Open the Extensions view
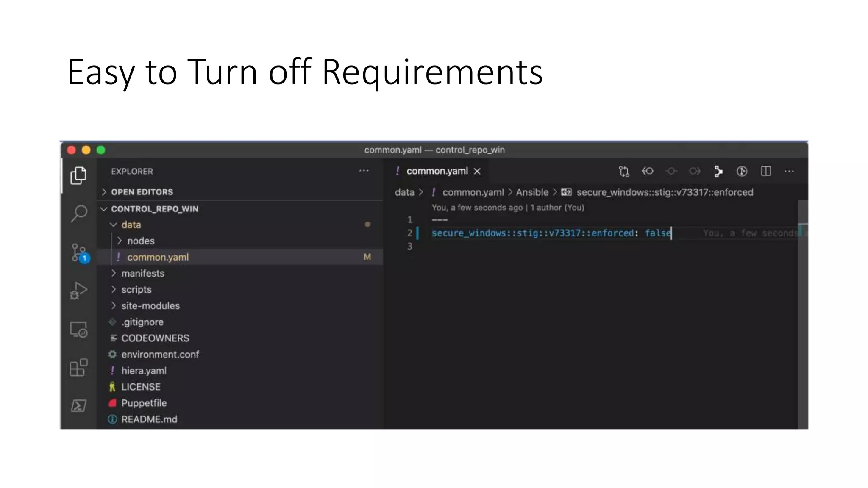The width and height of the screenshot is (868, 488). pyautogui.click(x=78, y=368)
